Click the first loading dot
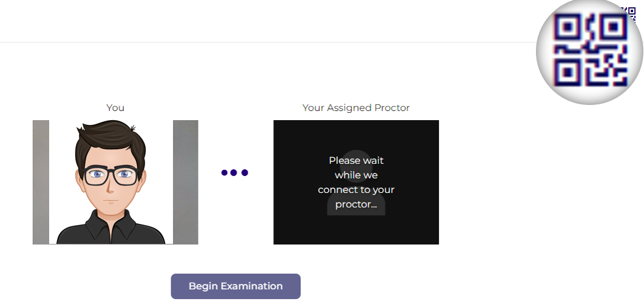Image resolution: width=644 pixels, height=307 pixels. [224, 173]
